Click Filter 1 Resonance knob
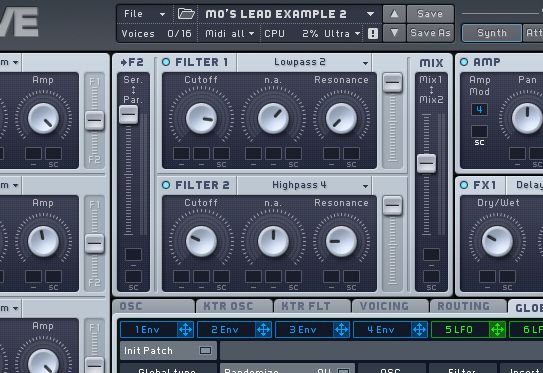The height and width of the screenshot is (373, 543). pyautogui.click(x=341, y=118)
